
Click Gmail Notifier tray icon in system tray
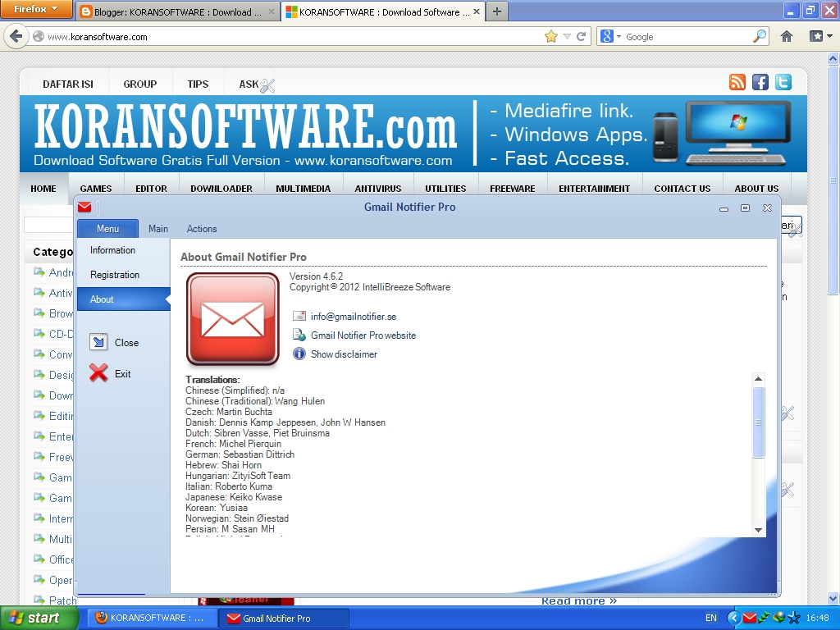click(750, 619)
